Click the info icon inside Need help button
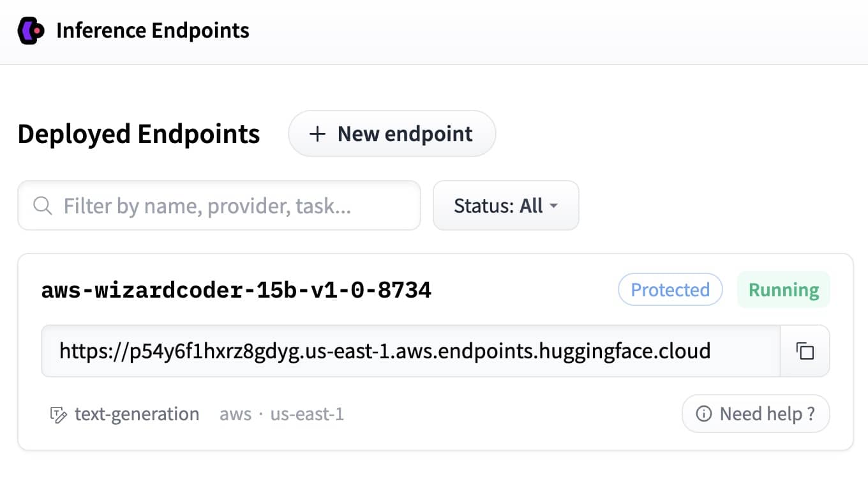The width and height of the screenshot is (868, 479). pos(704,414)
